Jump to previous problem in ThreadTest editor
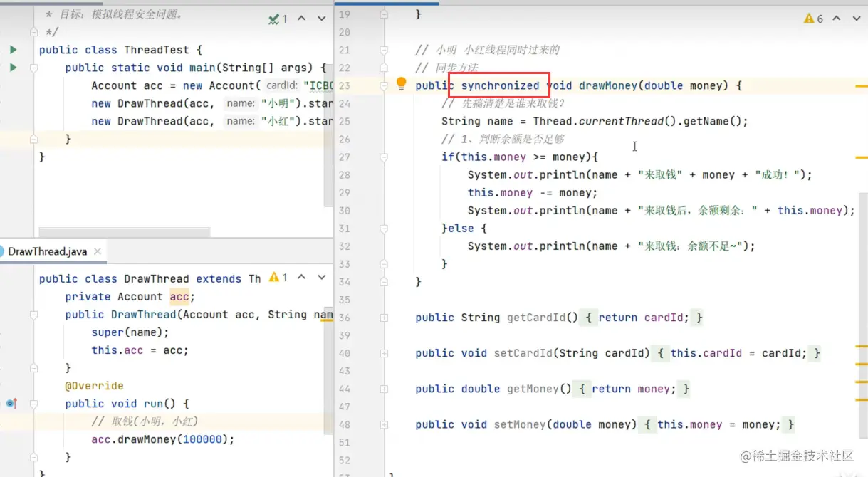 click(301, 19)
